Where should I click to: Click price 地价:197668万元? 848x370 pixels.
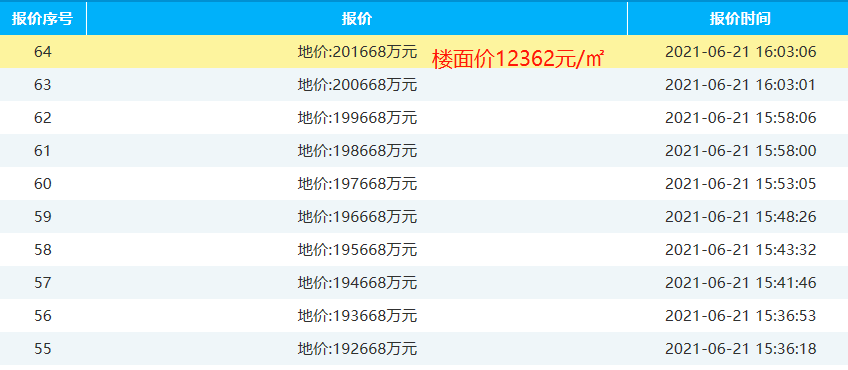click(x=357, y=184)
